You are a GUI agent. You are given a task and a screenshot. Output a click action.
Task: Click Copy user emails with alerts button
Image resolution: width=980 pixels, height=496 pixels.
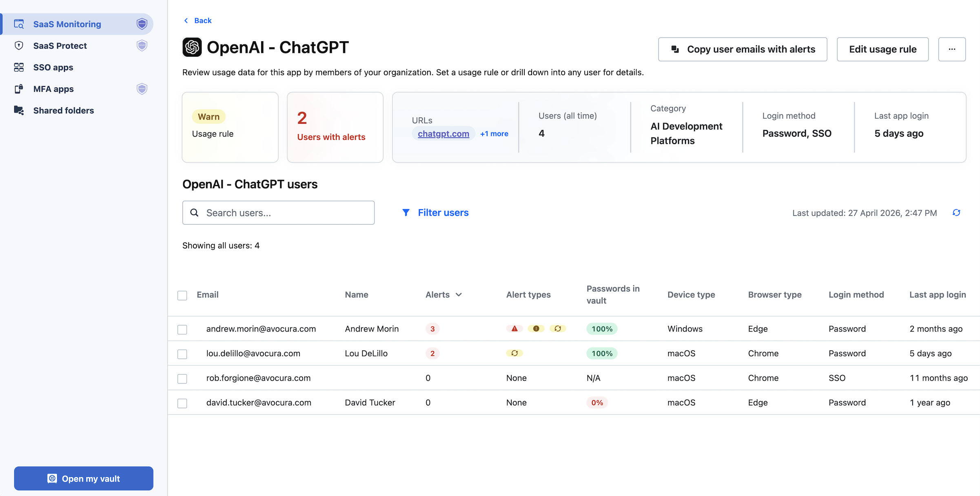pos(743,49)
